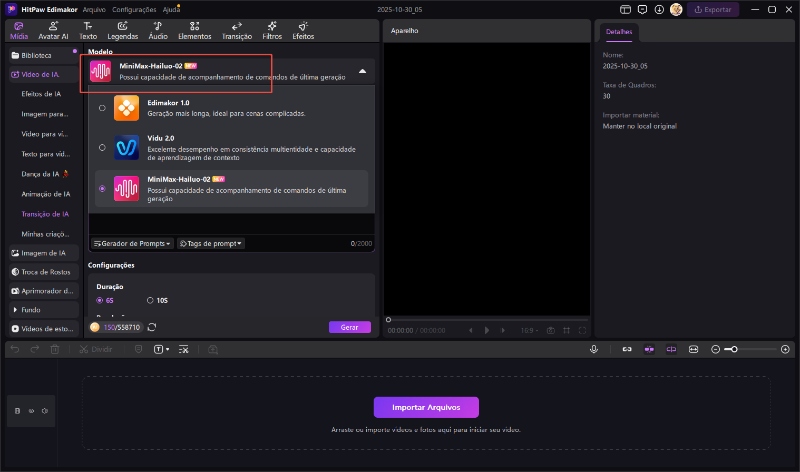The height and width of the screenshot is (472, 800).
Task: Collapse the MiniMax-Hailuo-02 model dropdown
Action: pyautogui.click(x=362, y=72)
